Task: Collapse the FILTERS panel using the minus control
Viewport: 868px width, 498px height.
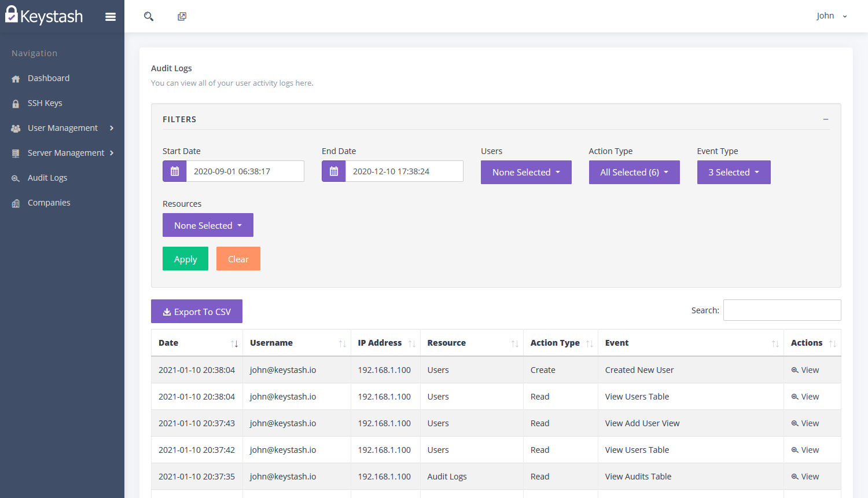Action: (x=826, y=119)
